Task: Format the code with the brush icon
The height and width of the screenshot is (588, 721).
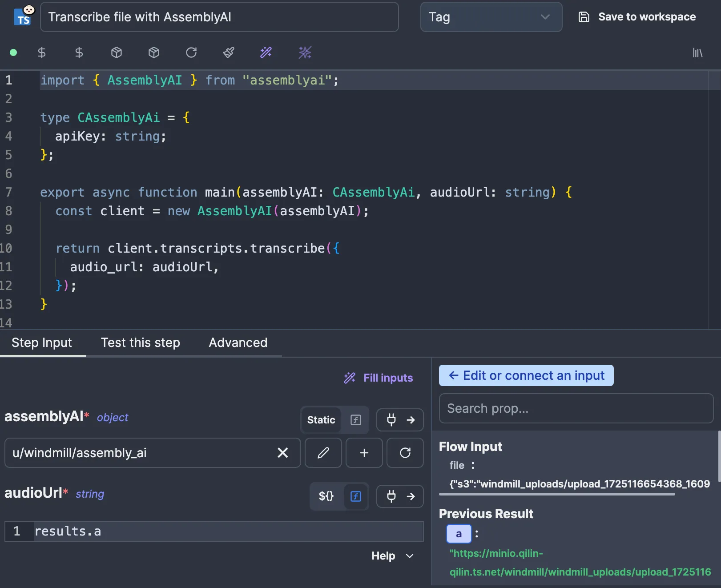Action: (228, 52)
